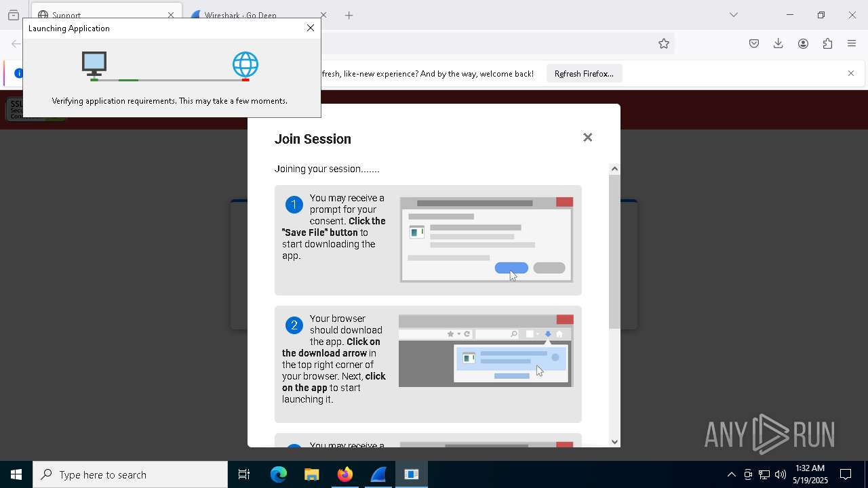Image resolution: width=868 pixels, height=488 pixels.
Task: Bookmark this page with the star
Action: tap(664, 43)
